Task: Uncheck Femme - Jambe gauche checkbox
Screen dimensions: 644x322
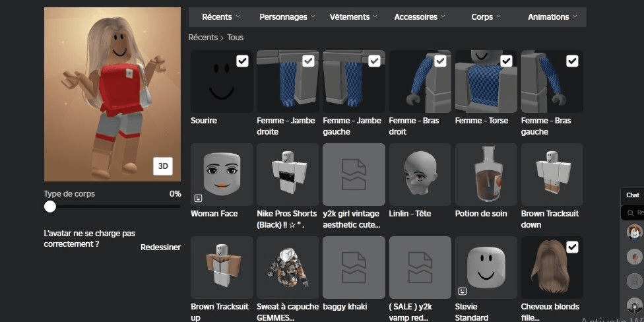Action: [374, 61]
